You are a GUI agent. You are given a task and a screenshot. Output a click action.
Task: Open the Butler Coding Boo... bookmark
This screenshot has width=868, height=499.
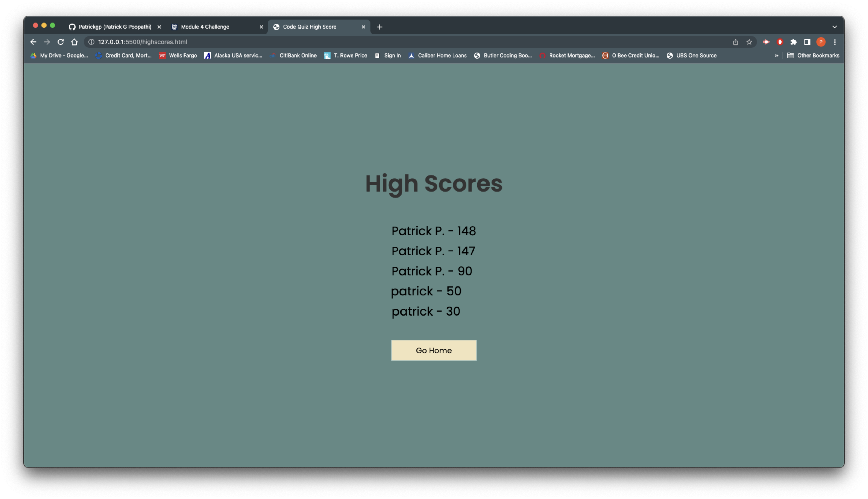pos(503,56)
